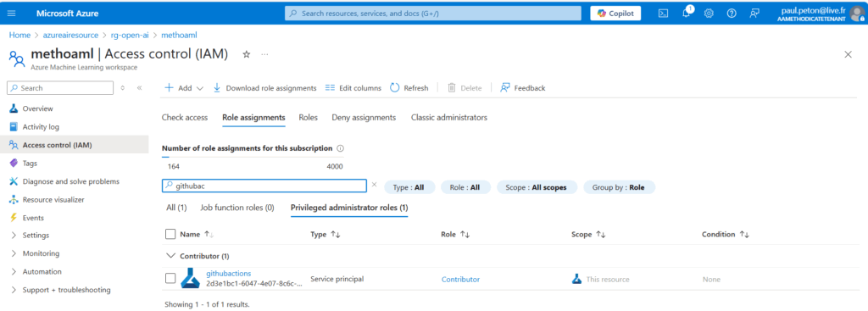Select the All (1) sub-tab

point(176,208)
